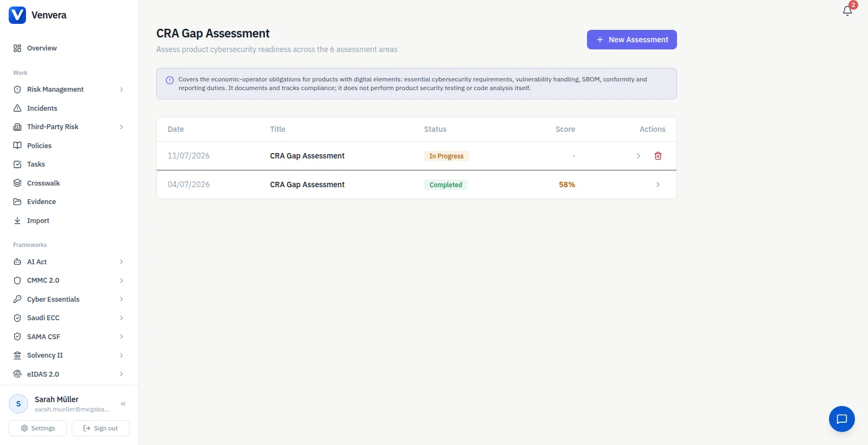Click the Saudi ECC shield-check icon

coord(17,318)
